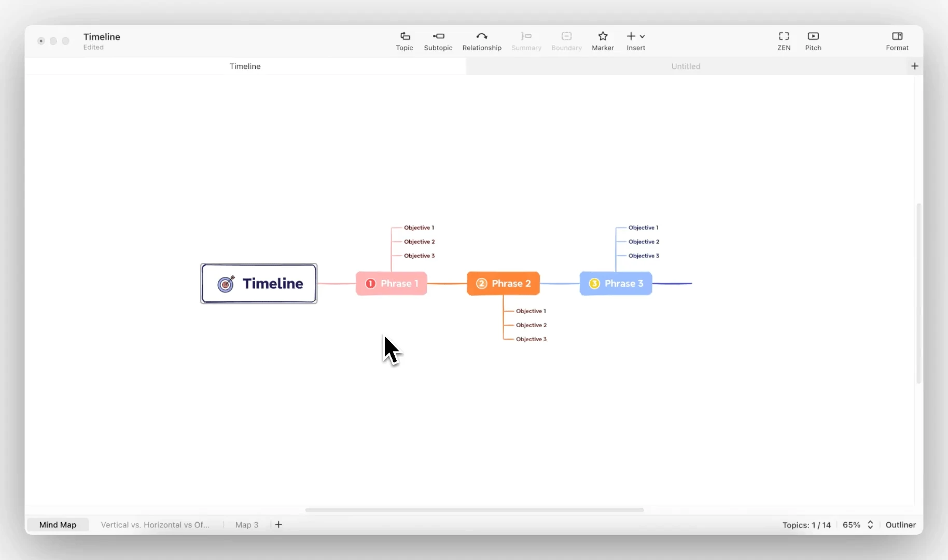The height and width of the screenshot is (560, 948).
Task: Open ZEN mode
Action: [783, 41]
